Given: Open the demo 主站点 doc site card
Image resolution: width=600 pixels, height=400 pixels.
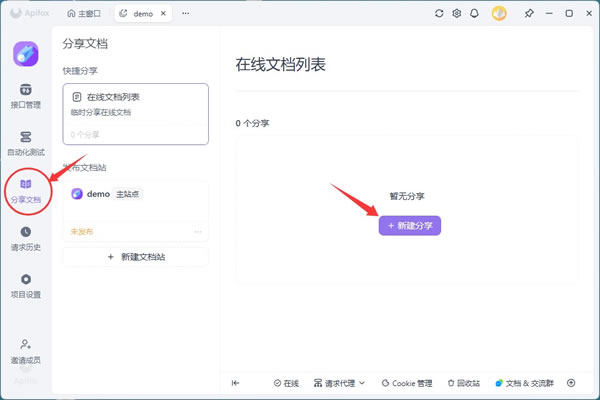Looking at the screenshot, I should (135, 212).
